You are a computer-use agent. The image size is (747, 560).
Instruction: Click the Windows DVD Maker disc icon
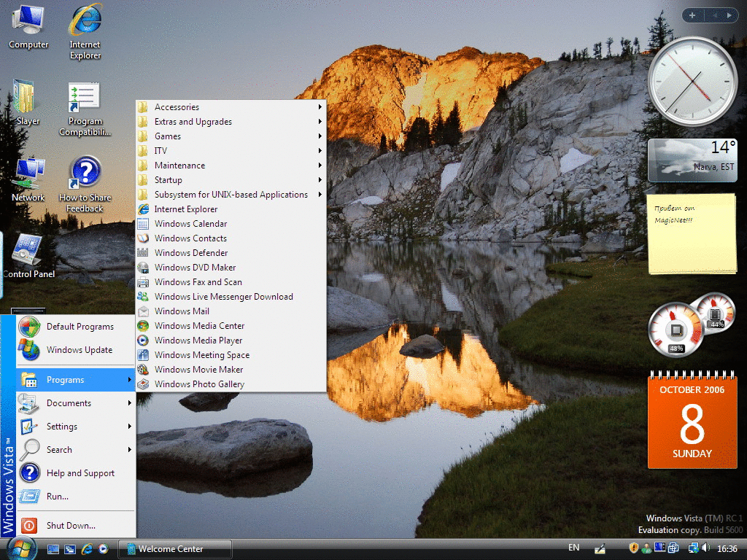click(x=142, y=268)
